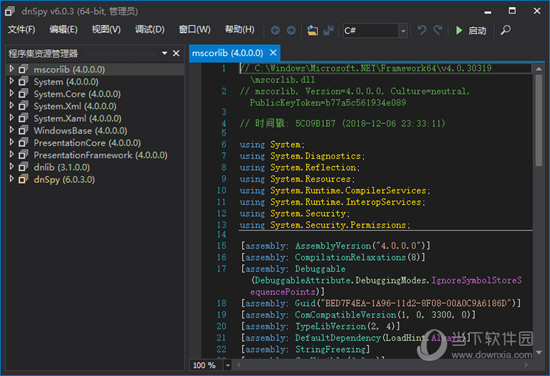550x376 pixels.
Task: Click the dnlib assembly icon
Action: point(23,167)
